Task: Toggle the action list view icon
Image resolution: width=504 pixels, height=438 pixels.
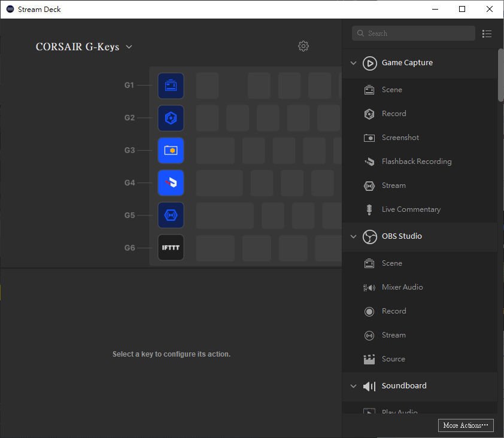Action: click(487, 34)
